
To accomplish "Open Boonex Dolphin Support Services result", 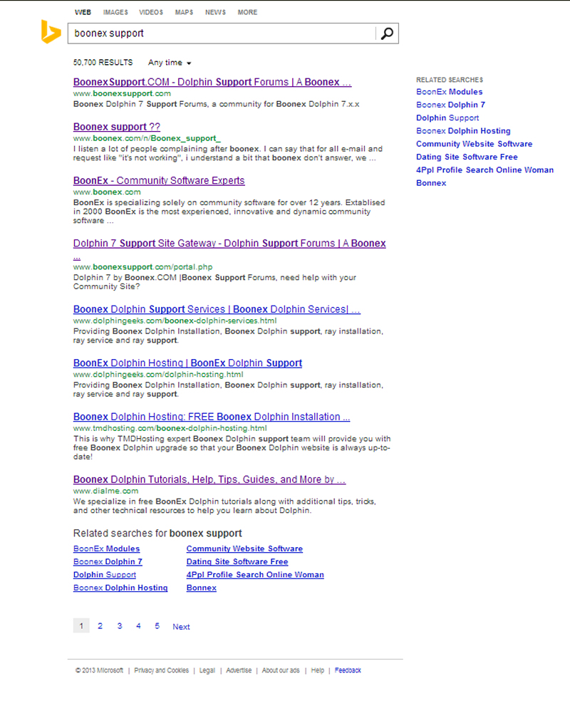I will [x=217, y=309].
